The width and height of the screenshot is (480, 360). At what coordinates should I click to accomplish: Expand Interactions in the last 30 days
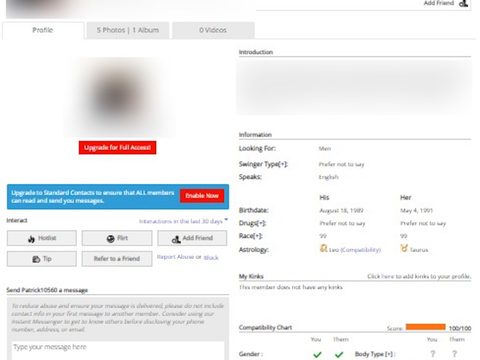[183, 221]
